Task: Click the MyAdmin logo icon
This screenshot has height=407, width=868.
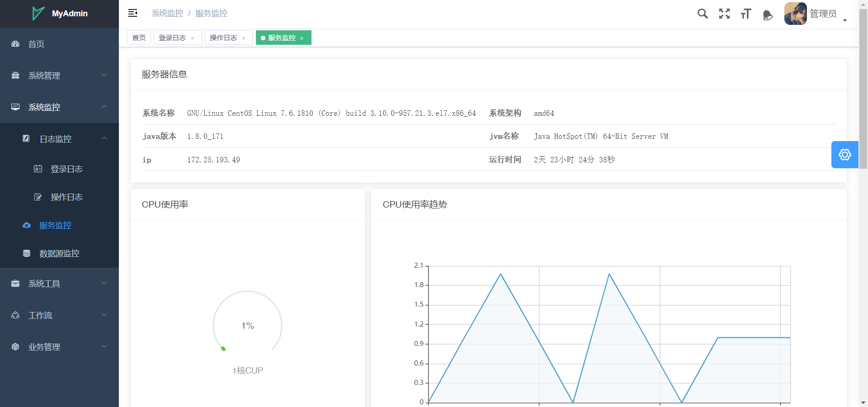Action: tap(38, 14)
